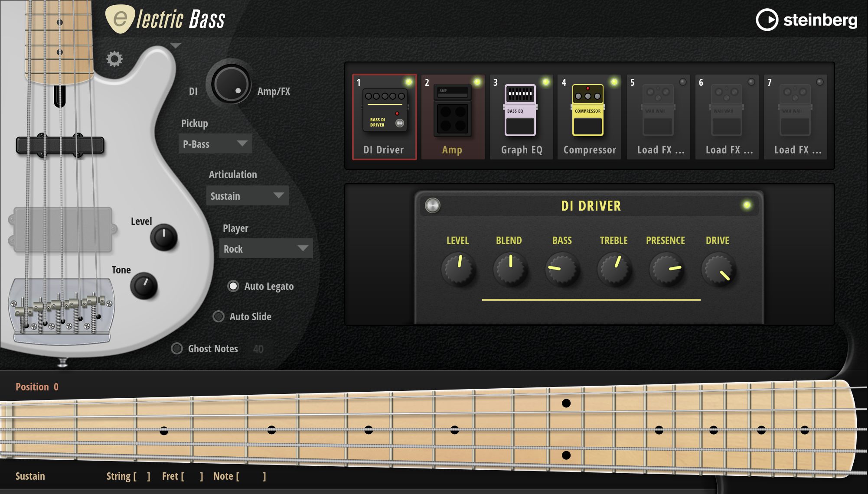The width and height of the screenshot is (868, 494).
Task: Click the bass bridge saddle assembly
Action: click(62, 311)
